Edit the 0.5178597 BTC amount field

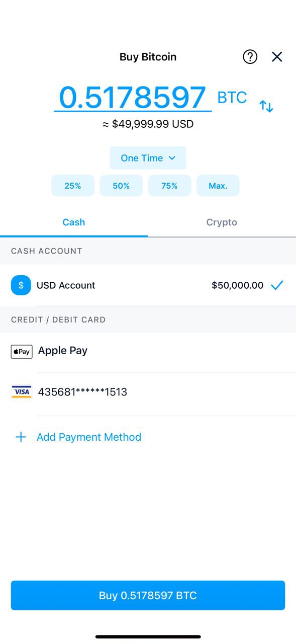coord(133,97)
